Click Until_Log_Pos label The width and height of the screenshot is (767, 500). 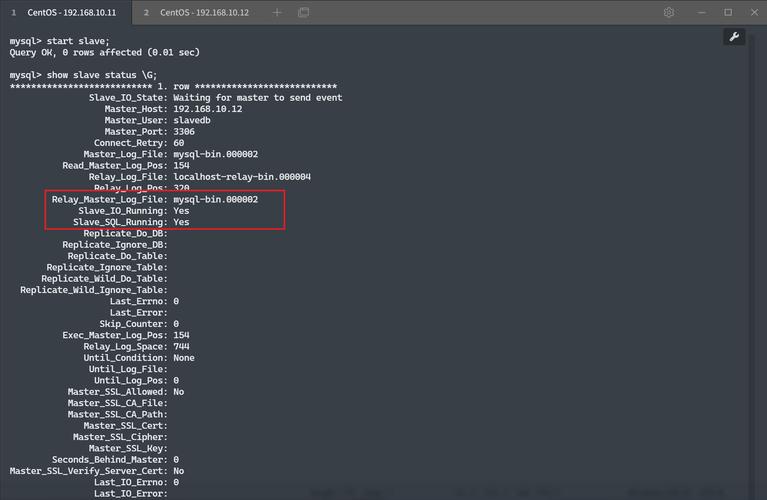131,380
